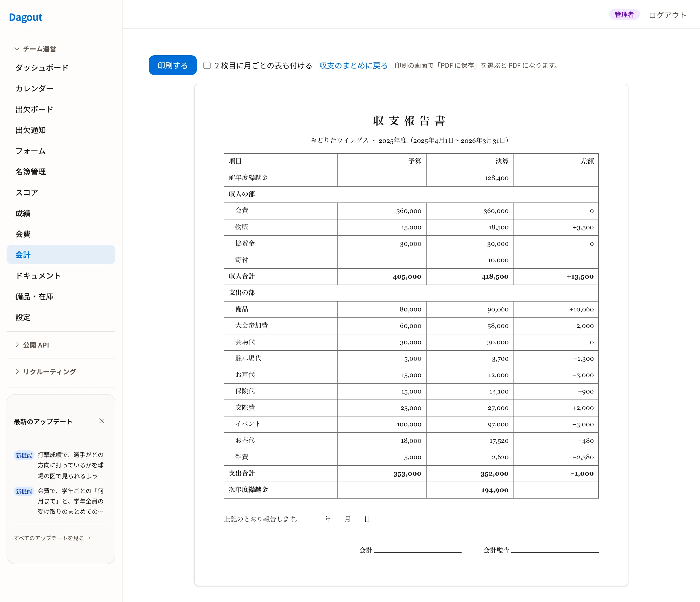The image size is (700, 602).
Task: Select 成績 in the sidebar
Action: coord(61,213)
